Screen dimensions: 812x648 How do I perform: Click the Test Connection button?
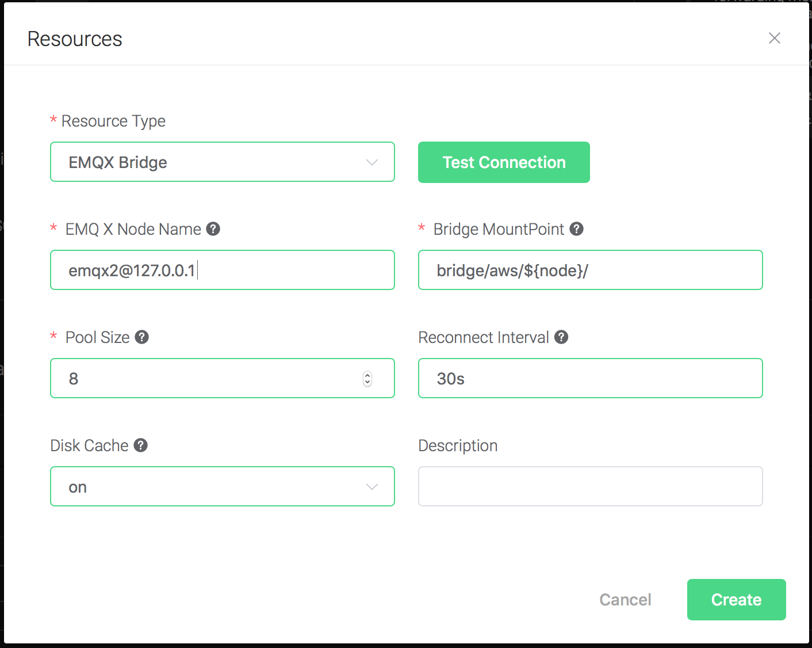click(504, 162)
